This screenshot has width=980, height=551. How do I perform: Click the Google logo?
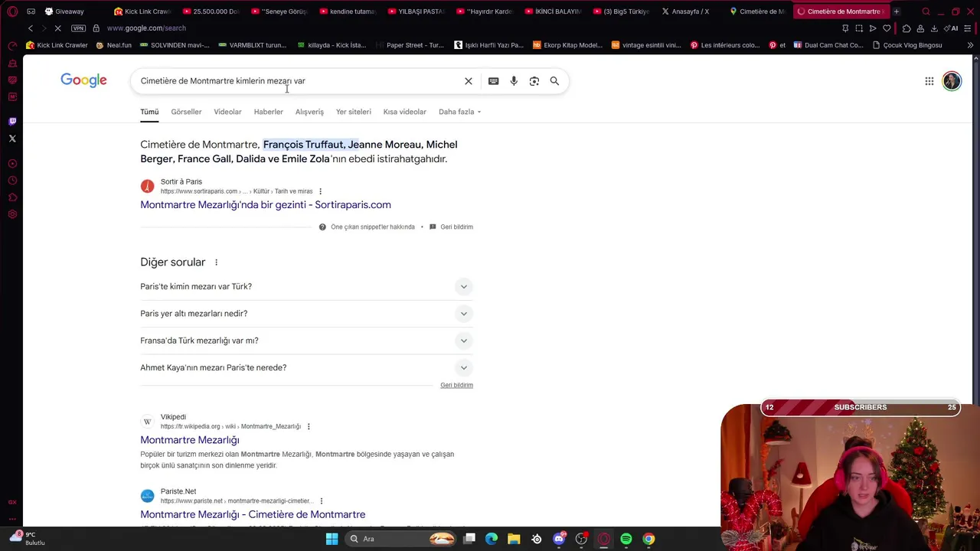coord(83,80)
